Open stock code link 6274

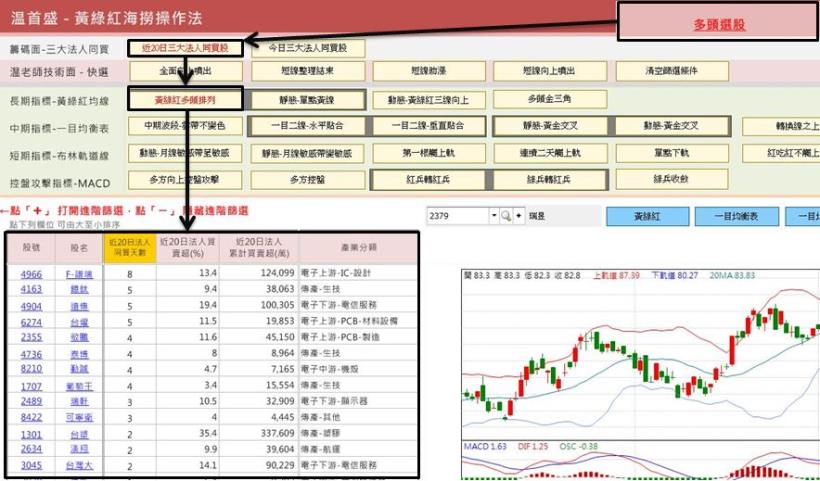pyautogui.click(x=31, y=323)
